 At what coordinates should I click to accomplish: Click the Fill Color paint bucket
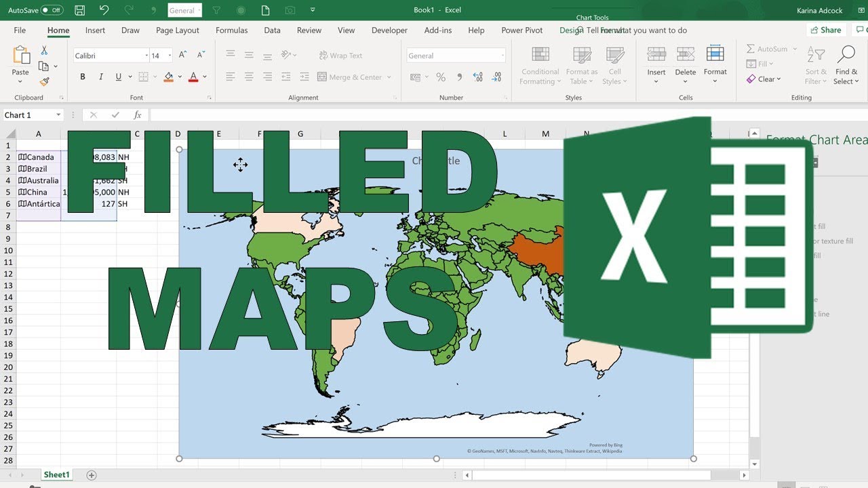pyautogui.click(x=169, y=77)
